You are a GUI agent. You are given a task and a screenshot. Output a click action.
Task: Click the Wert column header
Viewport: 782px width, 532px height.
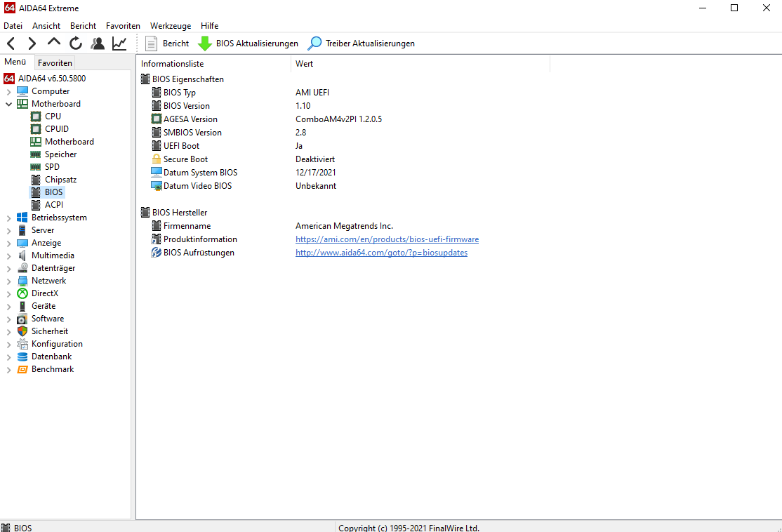[420, 64]
